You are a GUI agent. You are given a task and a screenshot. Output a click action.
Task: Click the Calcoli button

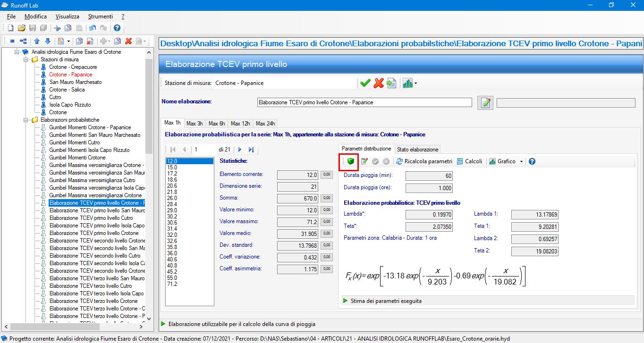click(x=470, y=161)
